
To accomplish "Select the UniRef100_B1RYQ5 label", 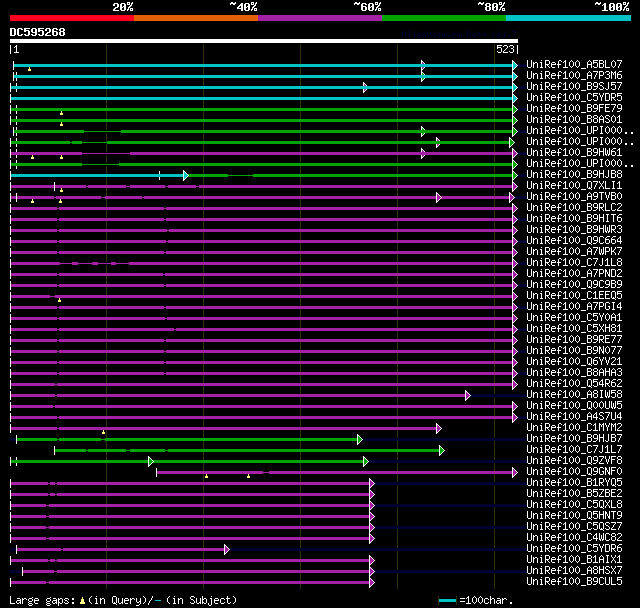I will coord(574,483).
